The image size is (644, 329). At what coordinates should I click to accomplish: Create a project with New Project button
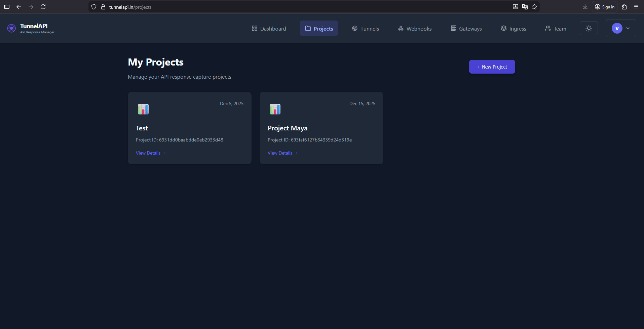pyautogui.click(x=492, y=67)
